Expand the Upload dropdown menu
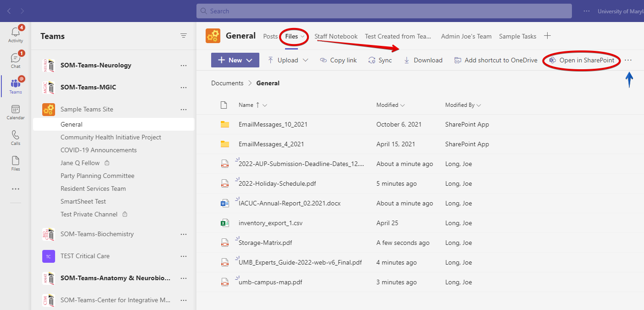 [x=305, y=60]
